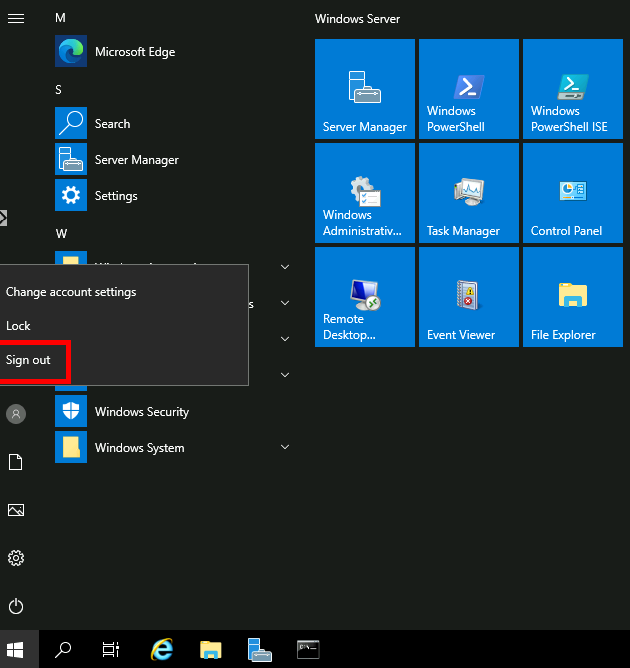Click the user account icon
This screenshot has height=668, width=630.
(x=16, y=414)
